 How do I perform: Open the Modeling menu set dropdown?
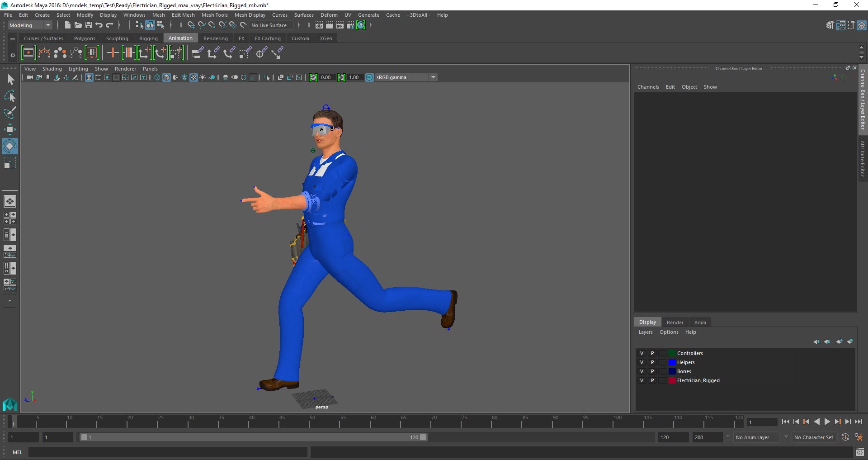click(x=30, y=25)
